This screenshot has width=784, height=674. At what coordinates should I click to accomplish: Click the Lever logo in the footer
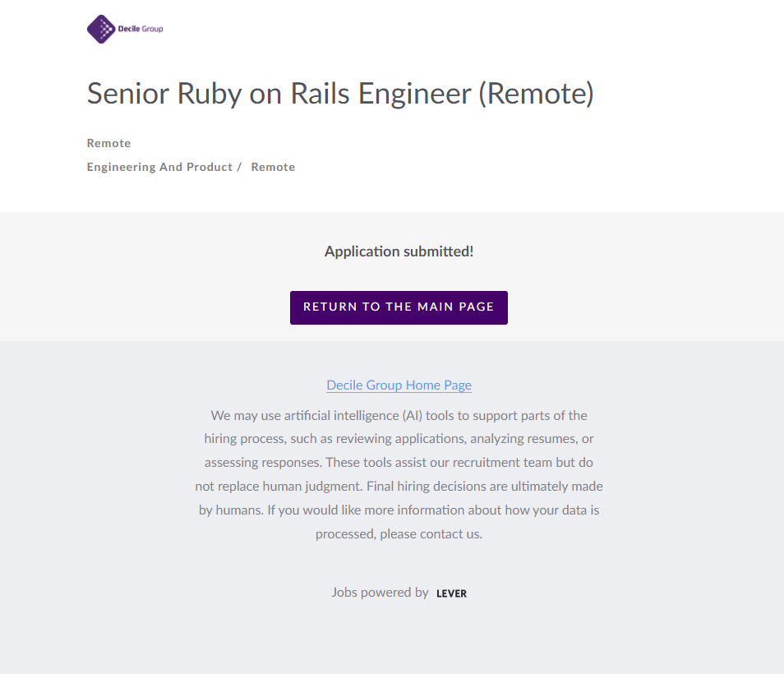(x=451, y=593)
